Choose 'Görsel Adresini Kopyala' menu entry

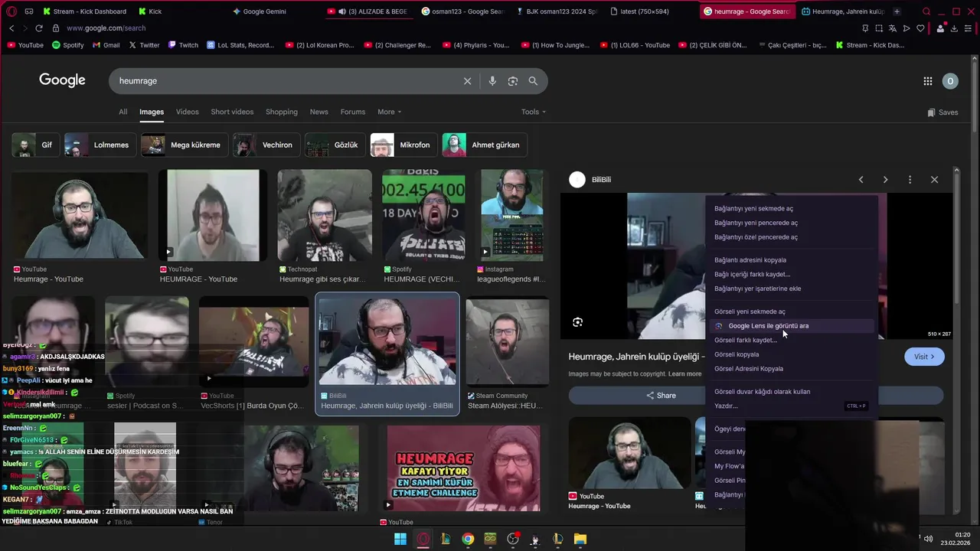pos(792,369)
